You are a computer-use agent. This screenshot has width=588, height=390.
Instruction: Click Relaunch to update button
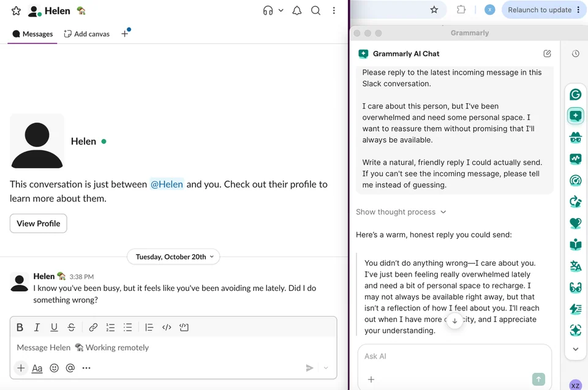(543, 10)
